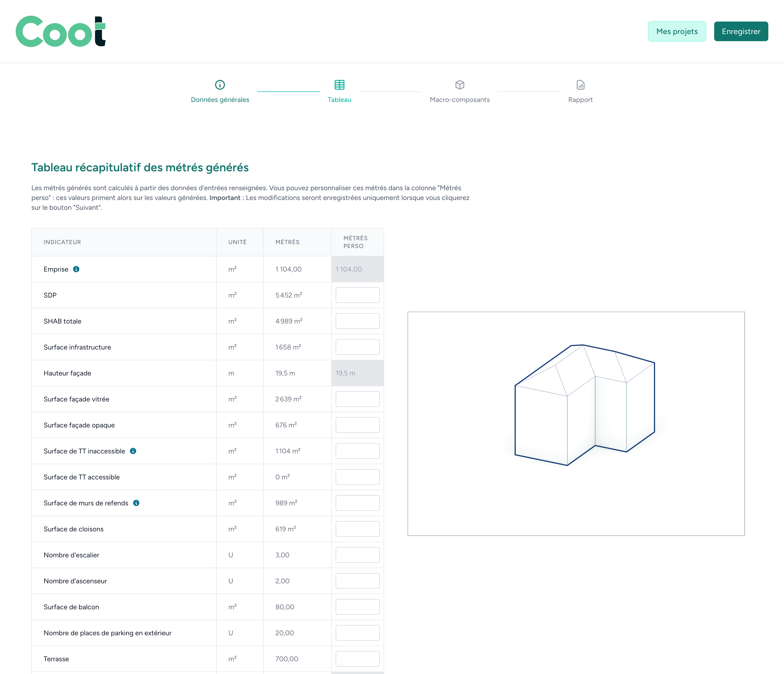This screenshot has height=674, width=784.
Task: Open the Mes projets page
Action: point(676,31)
